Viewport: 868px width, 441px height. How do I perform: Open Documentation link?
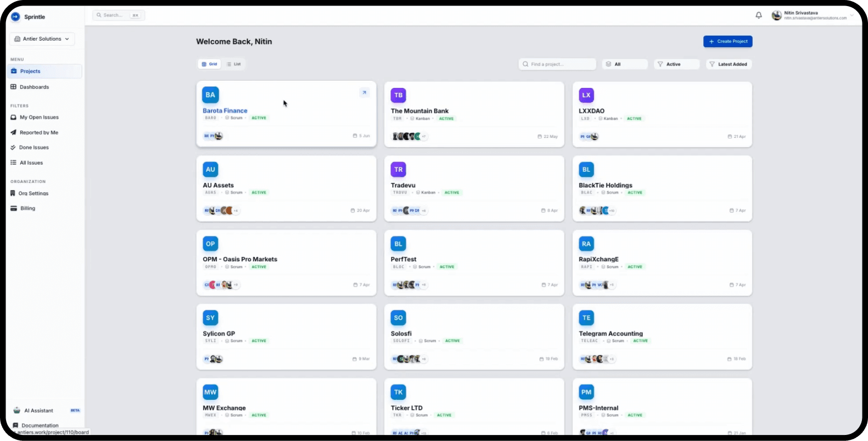tap(40, 425)
